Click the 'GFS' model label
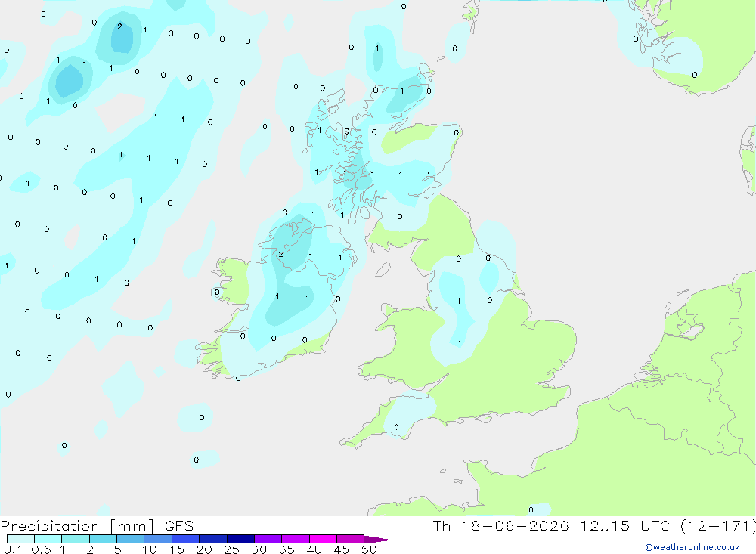This screenshot has width=756, height=554. pos(179,526)
